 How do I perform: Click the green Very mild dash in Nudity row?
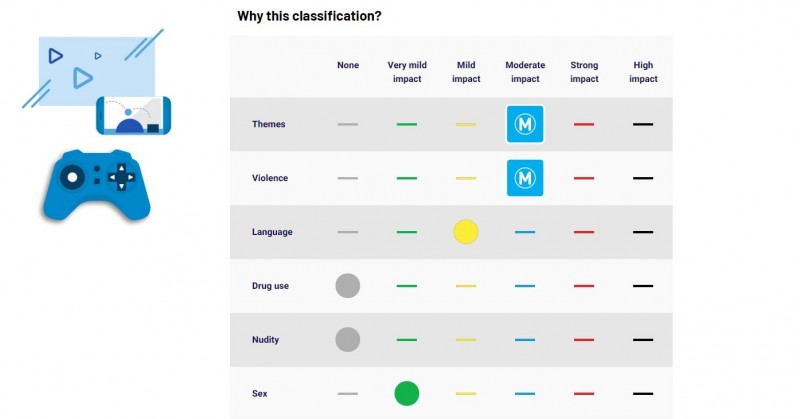click(x=407, y=340)
